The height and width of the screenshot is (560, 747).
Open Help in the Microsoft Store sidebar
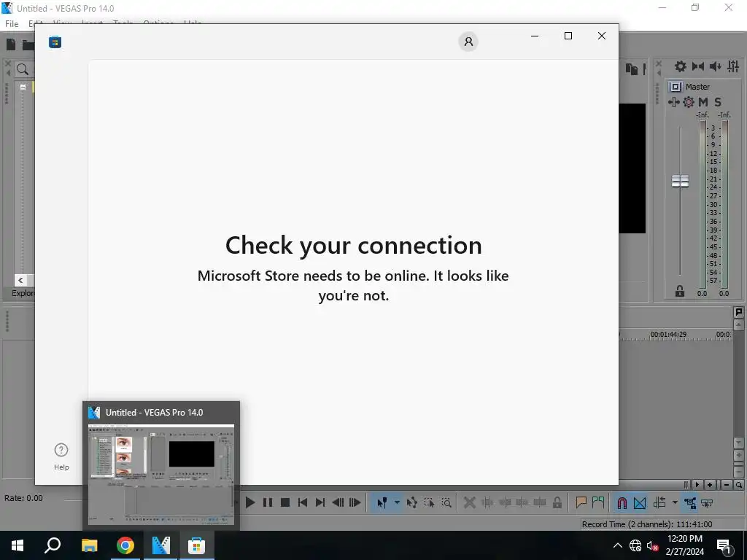click(x=61, y=456)
